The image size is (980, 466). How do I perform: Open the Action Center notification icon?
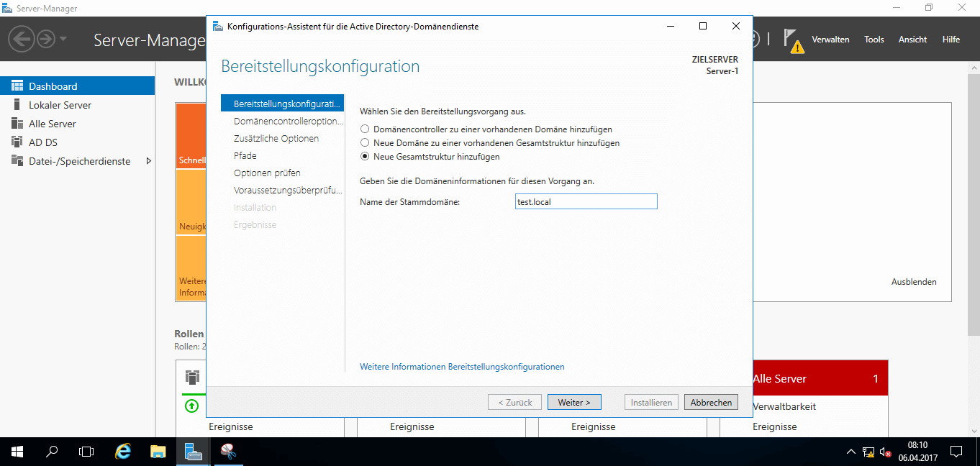pos(956,452)
